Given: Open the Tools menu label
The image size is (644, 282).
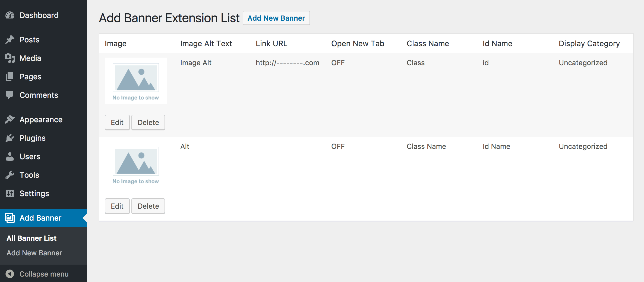Looking at the screenshot, I should [29, 175].
